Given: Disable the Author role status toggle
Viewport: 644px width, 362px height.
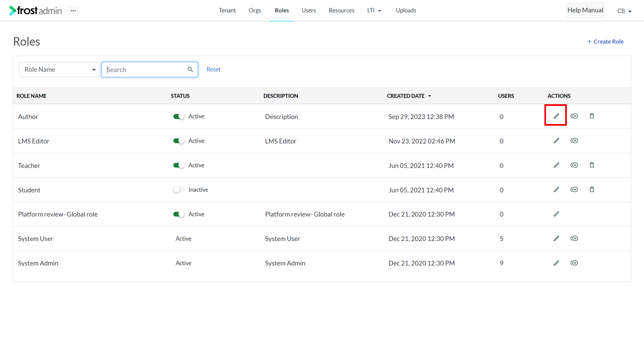Looking at the screenshot, I should (x=179, y=116).
